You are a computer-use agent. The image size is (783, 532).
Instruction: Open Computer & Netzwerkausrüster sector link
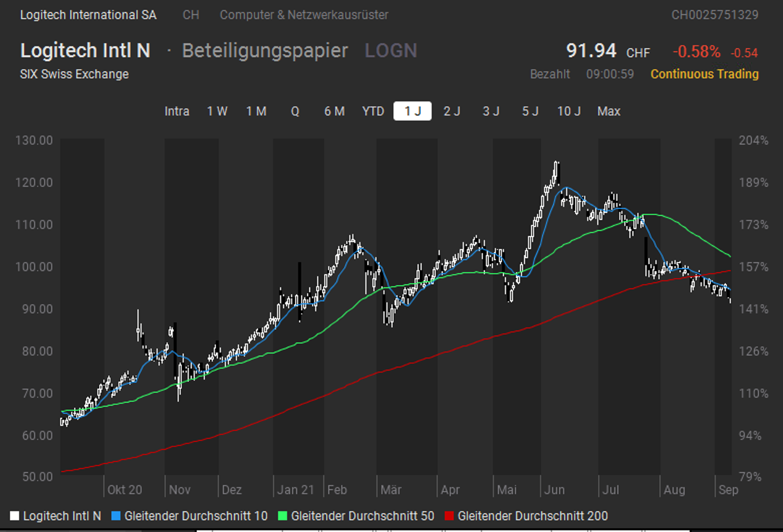[304, 15]
